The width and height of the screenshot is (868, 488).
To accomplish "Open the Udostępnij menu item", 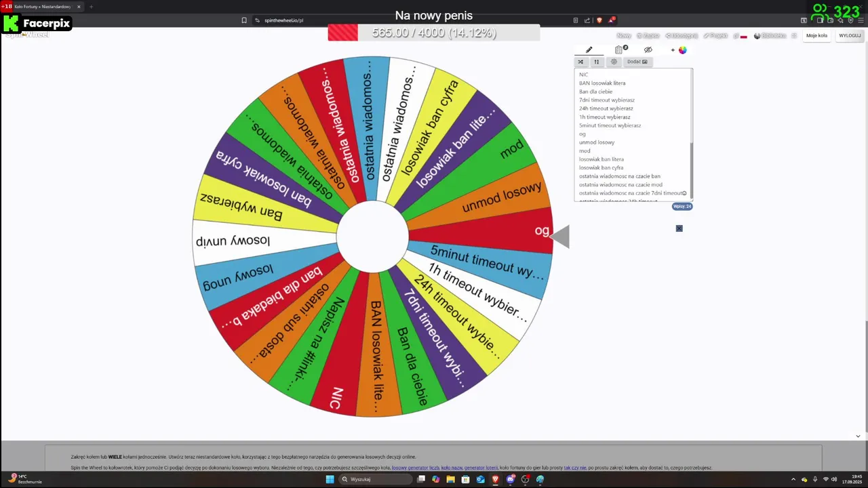I will coord(682,35).
